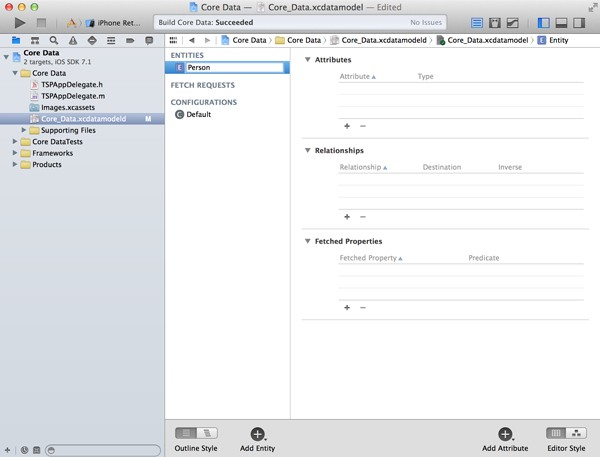Select Core_Data.xcdatamodel in jump bar
This screenshot has height=457, width=600.
(x=482, y=40)
